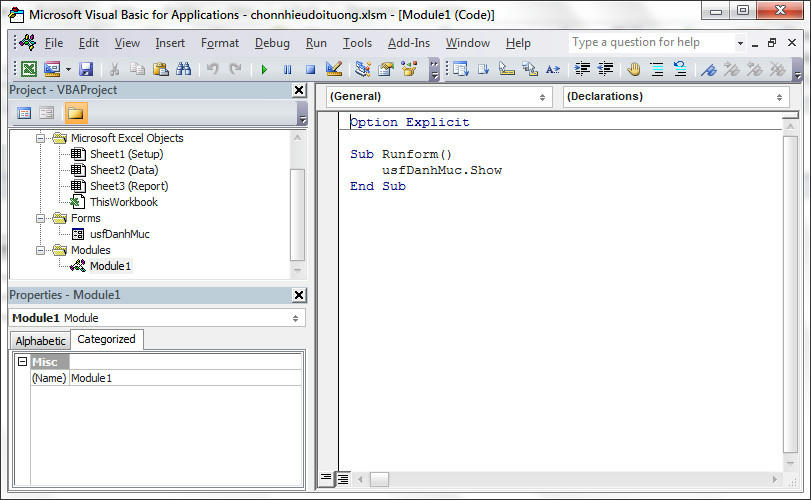Screen dimensions: 811x500
Task: Click the Redo arrow icon
Action: 235,69
